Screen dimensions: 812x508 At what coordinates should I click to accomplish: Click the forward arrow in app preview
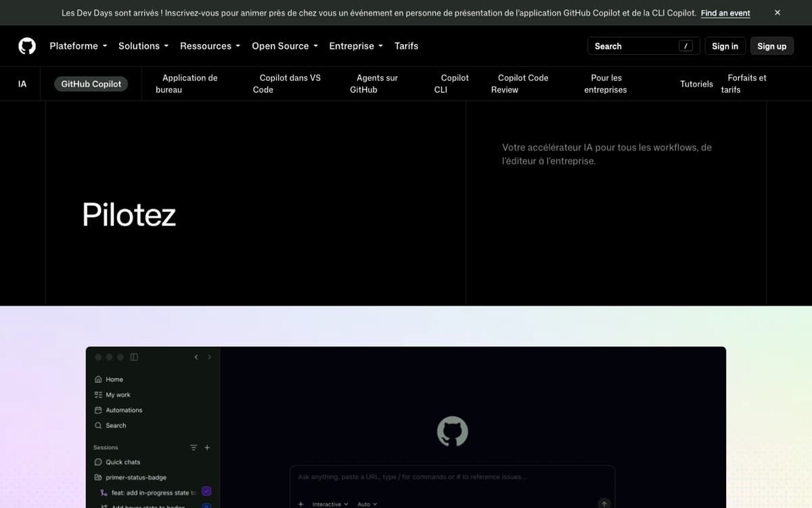click(x=209, y=357)
